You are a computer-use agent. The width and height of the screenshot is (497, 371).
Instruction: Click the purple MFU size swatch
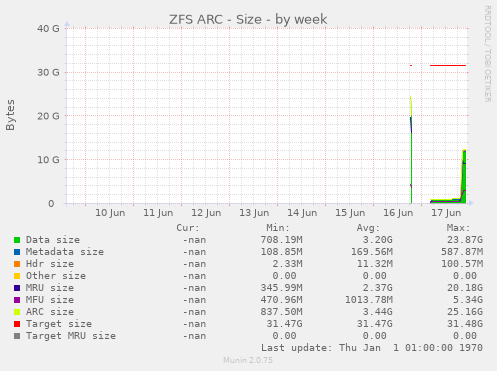[17, 300]
